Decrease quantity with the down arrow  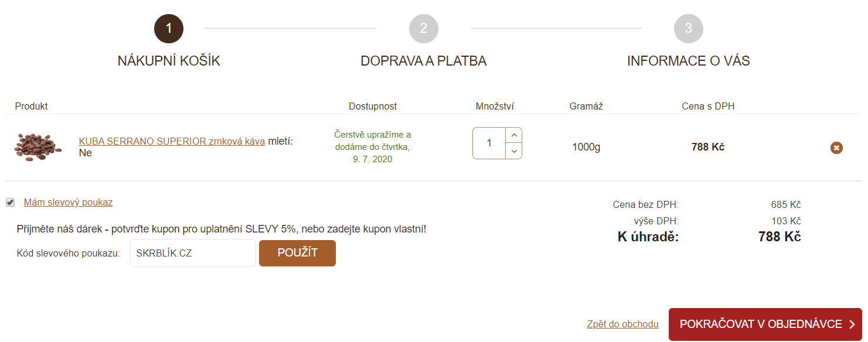tap(514, 151)
